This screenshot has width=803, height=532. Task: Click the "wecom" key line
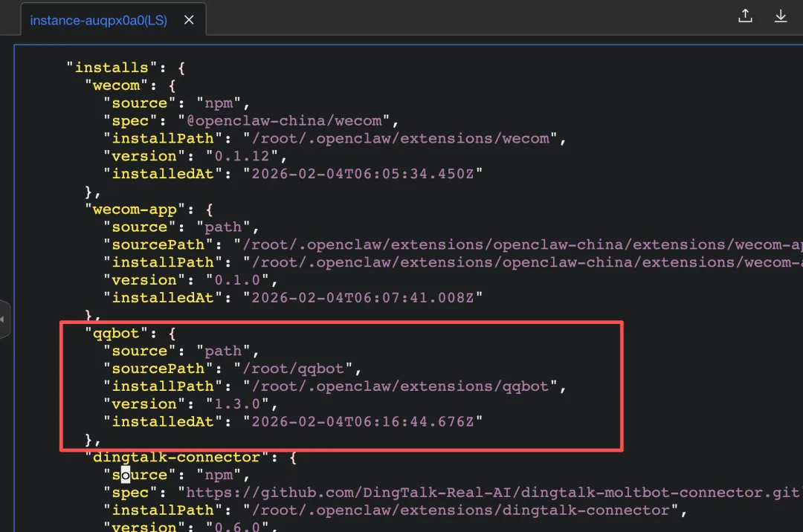[x=130, y=85]
